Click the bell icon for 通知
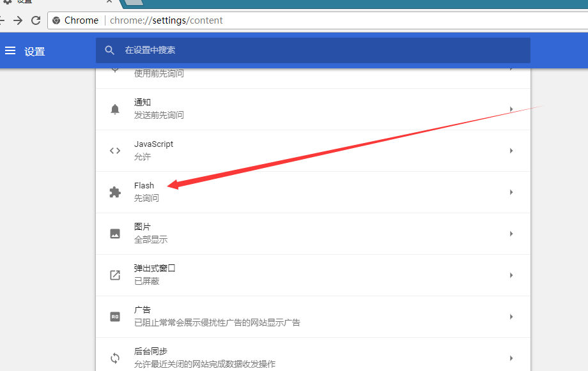The image size is (588, 371). [x=115, y=109]
